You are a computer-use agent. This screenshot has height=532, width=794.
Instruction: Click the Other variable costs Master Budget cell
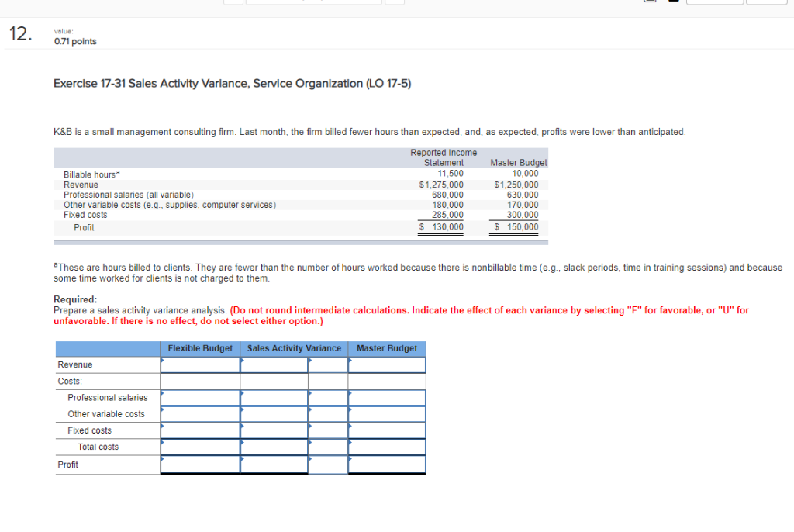386,413
